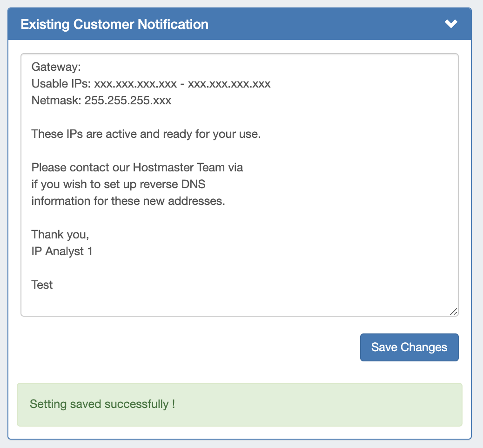Place cursor after the word 'Test'
The image size is (483, 448).
pos(54,285)
